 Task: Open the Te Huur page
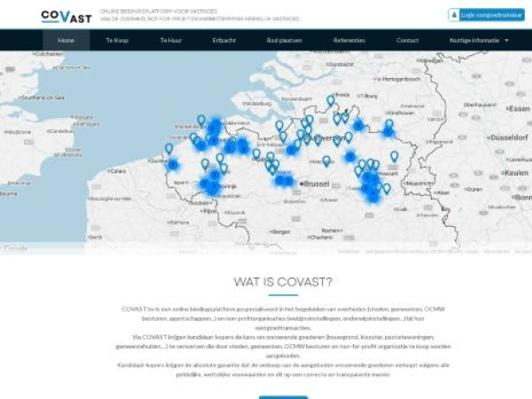click(170, 41)
